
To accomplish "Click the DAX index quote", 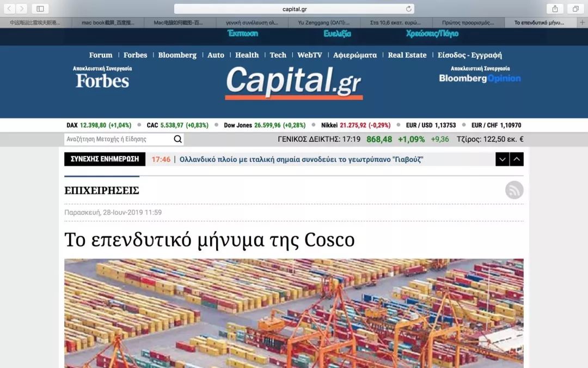I will coord(99,125).
